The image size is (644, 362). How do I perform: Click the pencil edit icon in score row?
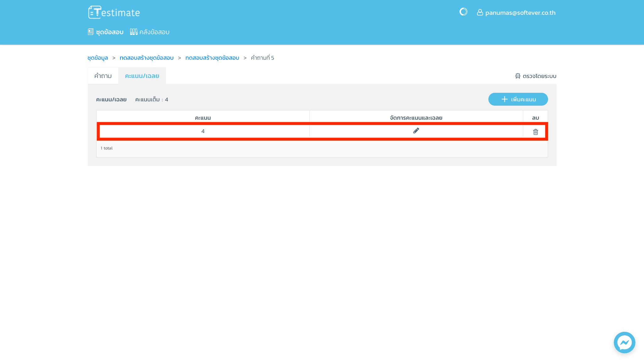(416, 131)
